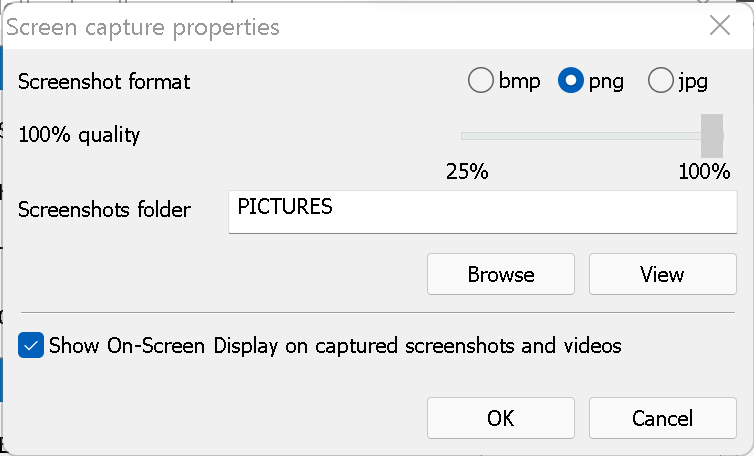
Task: Choose jpg as screenshot format
Action: (x=660, y=81)
